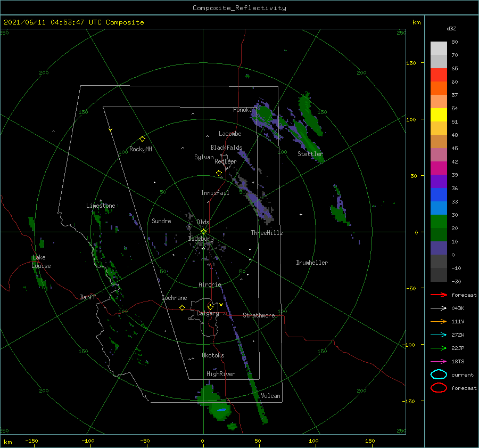Click the white 04DK arrow in legend
The height and width of the screenshot is (448, 479).
(439, 308)
